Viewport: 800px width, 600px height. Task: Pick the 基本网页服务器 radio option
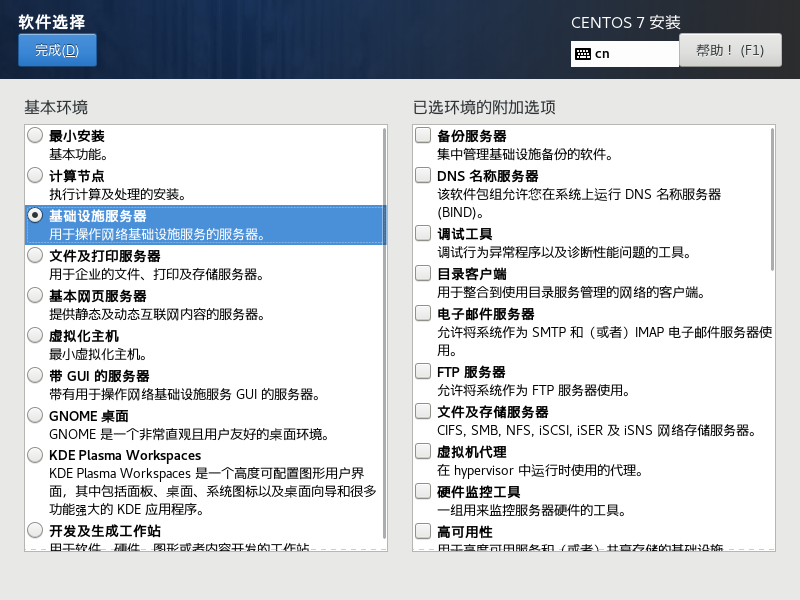click(36, 295)
